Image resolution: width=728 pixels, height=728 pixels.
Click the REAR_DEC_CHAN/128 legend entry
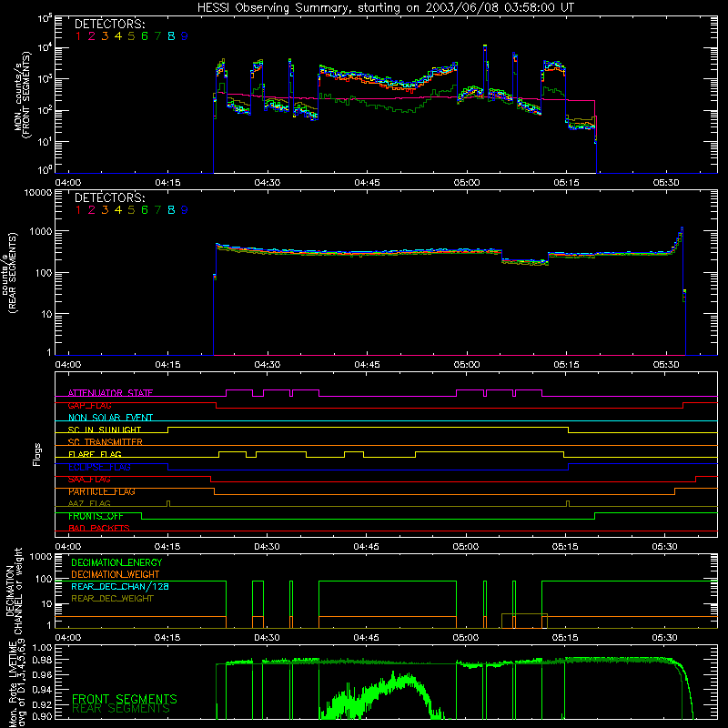[120, 586]
